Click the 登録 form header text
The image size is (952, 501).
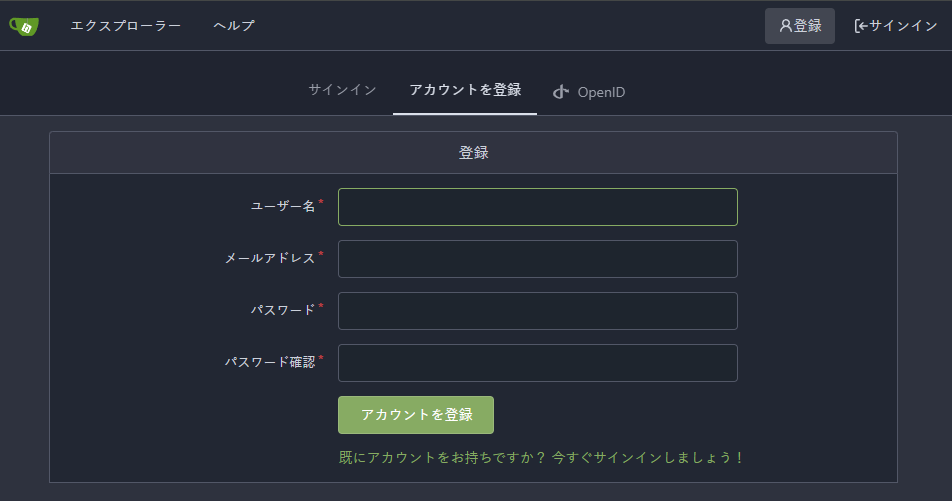[x=474, y=152]
